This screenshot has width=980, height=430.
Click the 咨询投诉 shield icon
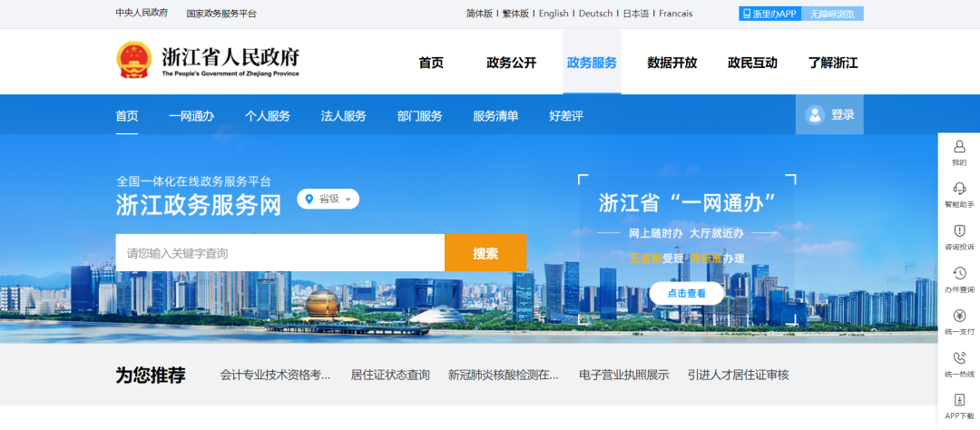[x=959, y=231]
